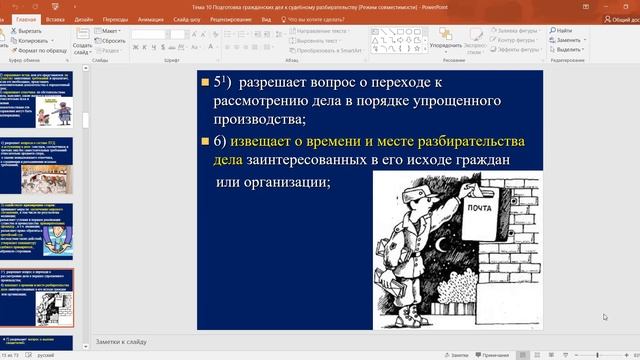Select the down arrow shape in gallery
This screenshot has width=640, height=360.
[x=409, y=40]
